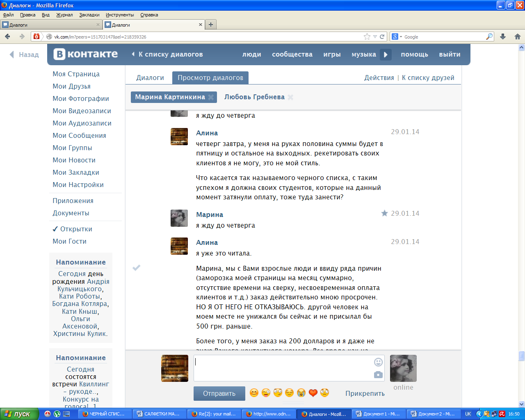The width and height of the screenshot is (525, 420).
Task: Open the Файл menu
Action: (x=8, y=15)
